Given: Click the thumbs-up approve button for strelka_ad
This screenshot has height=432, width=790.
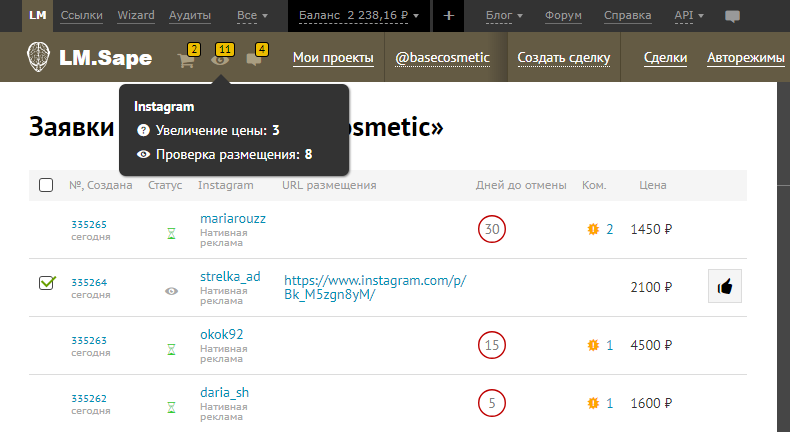Looking at the screenshot, I should (725, 286).
